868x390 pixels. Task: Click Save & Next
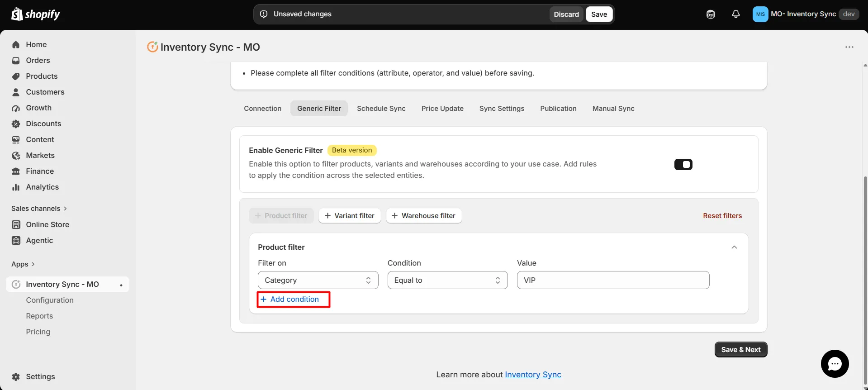coord(741,349)
